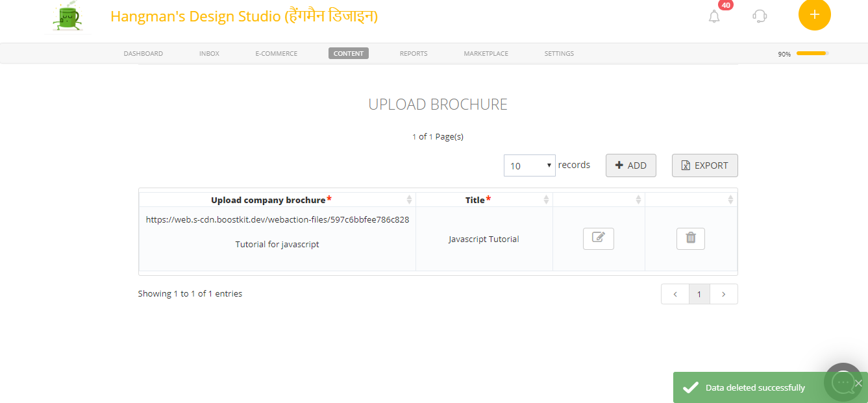The height and width of the screenshot is (403, 868).
Task: Edit the Javascript Tutorial brochure entry
Action: pos(597,238)
